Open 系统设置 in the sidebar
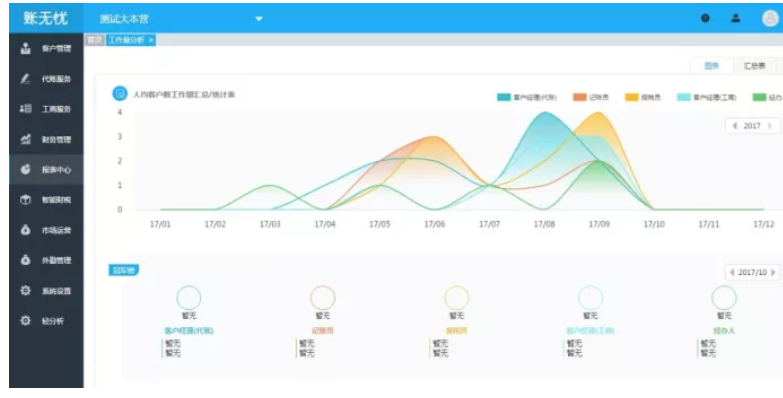The width and height of the screenshot is (783, 398). (46, 291)
